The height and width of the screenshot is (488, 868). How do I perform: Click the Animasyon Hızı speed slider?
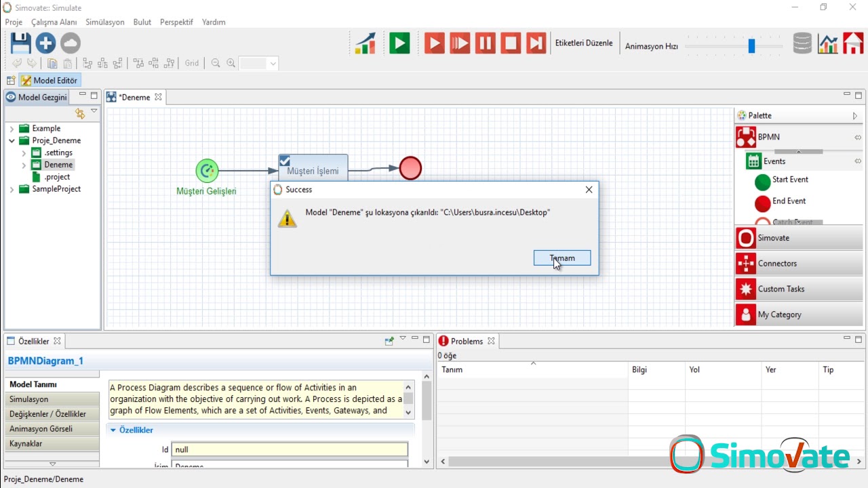[751, 46]
